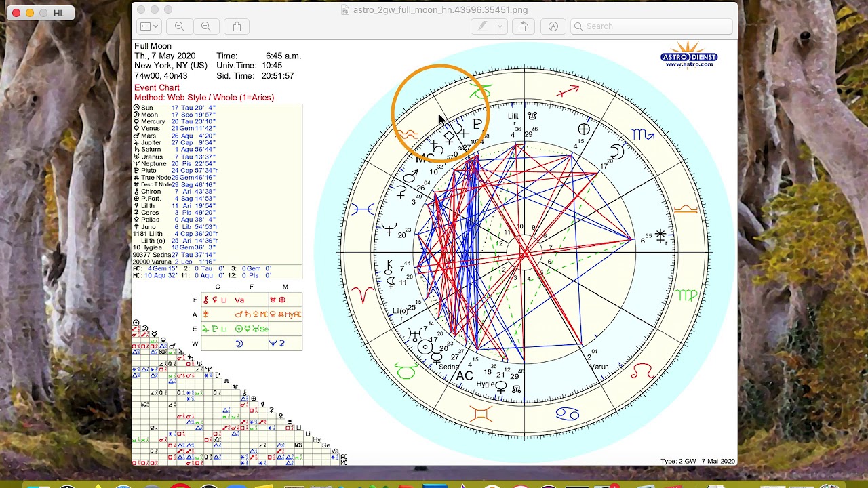Click the 'Event Chart' red label

pos(157,87)
